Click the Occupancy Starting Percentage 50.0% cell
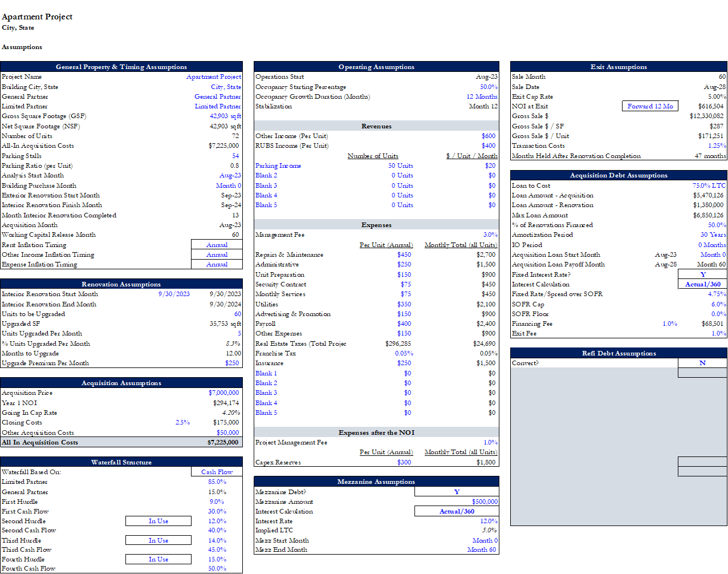The width and height of the screenshot is (728, 574). pyautogui.click(x=488, y=87)
